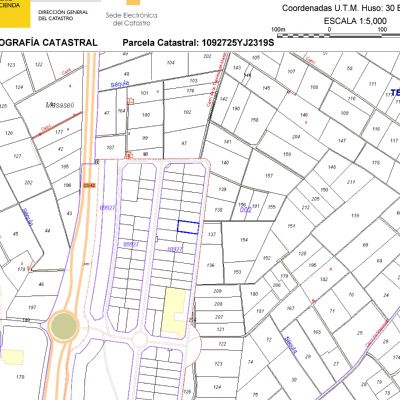The height and width of the screenshot is (400, 400).
Task: Click the blue-outlined highlighted cadastral parcel
Action: coord(188,227)
